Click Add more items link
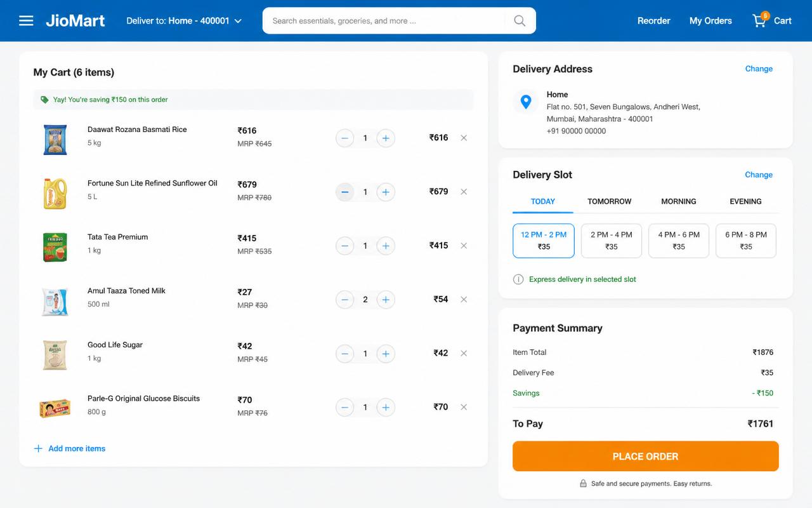The image size is (812, 508). click(x=70, y=448)
